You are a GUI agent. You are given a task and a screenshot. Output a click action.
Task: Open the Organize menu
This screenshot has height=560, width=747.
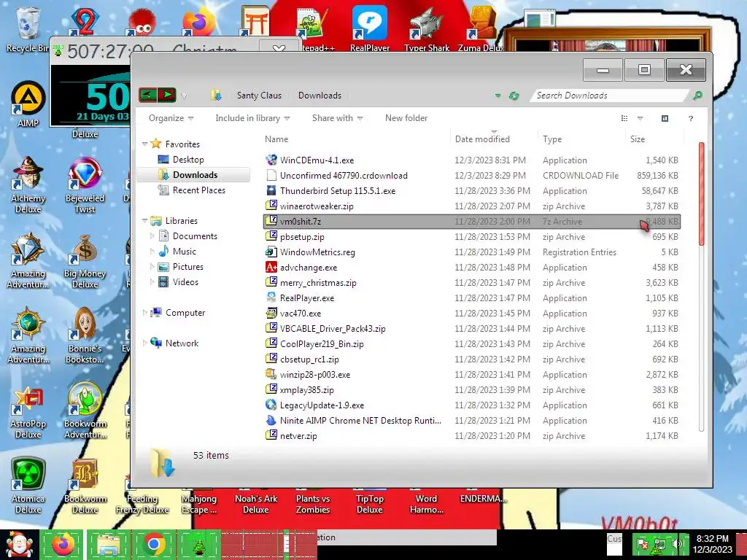pos(171,118)
